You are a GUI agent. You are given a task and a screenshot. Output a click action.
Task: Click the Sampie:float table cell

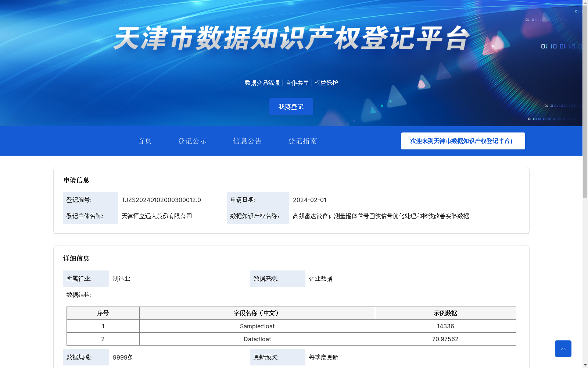coord(257,326)
